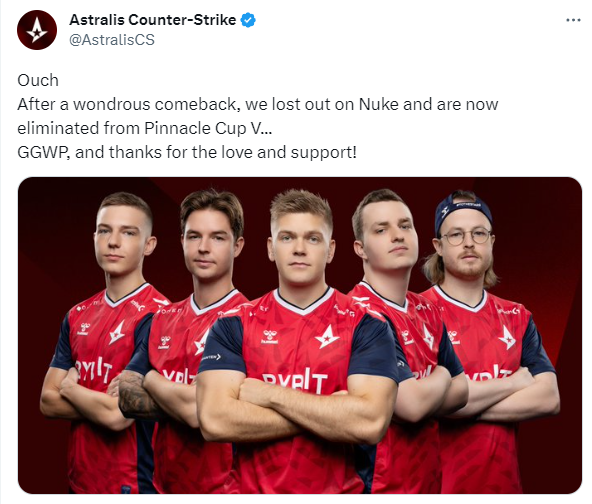Click the blue verified badge

click(248, 20)
